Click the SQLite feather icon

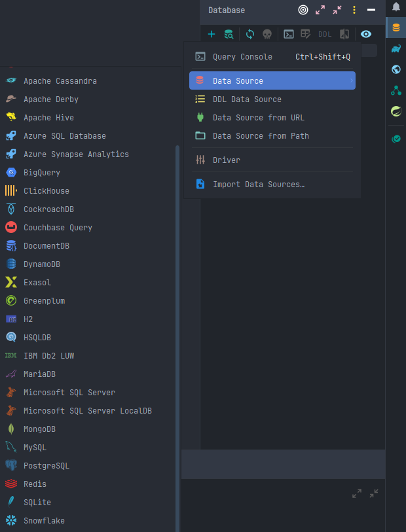click(x=11, y=502)
